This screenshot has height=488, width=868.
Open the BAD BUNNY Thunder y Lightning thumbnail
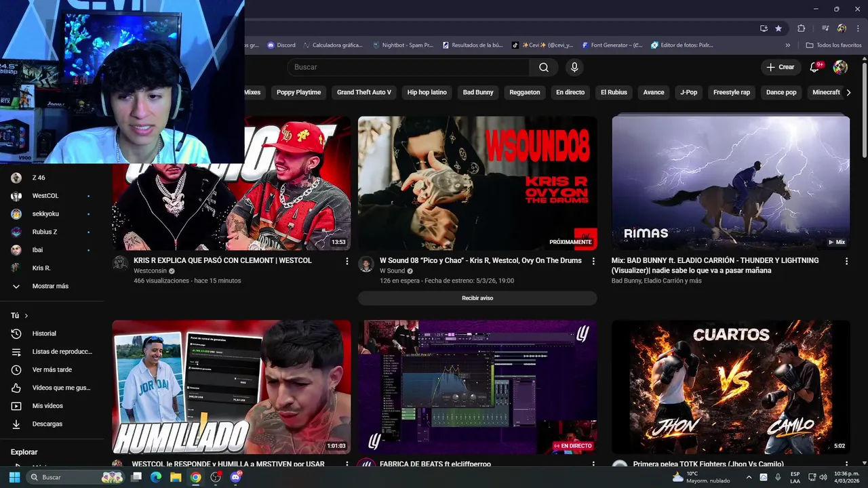(x=731, y=183)
